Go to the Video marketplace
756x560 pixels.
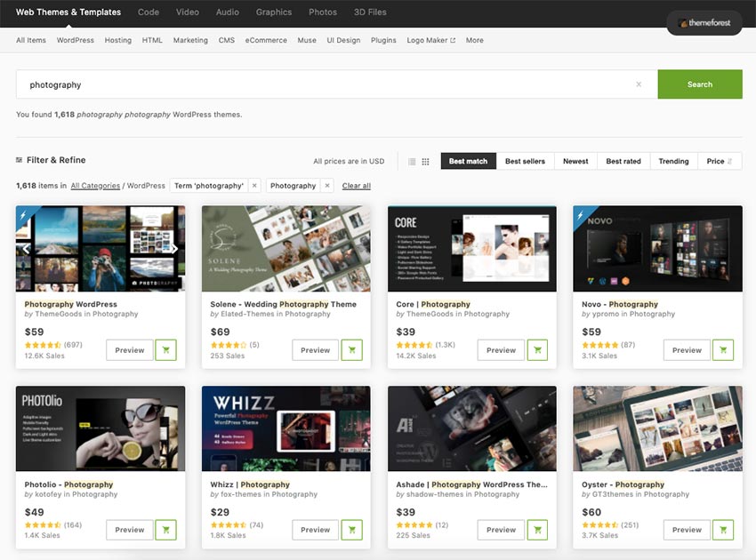[188, 12]
